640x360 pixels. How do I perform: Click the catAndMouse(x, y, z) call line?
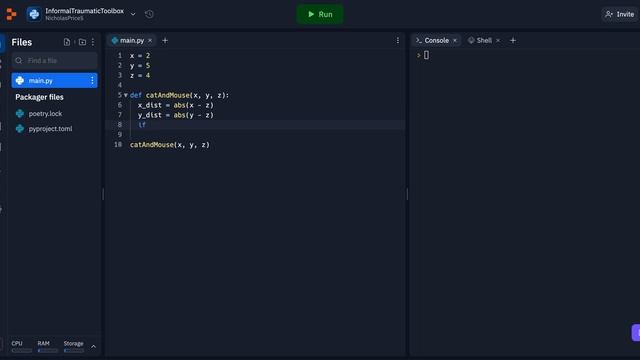[170, 145]
